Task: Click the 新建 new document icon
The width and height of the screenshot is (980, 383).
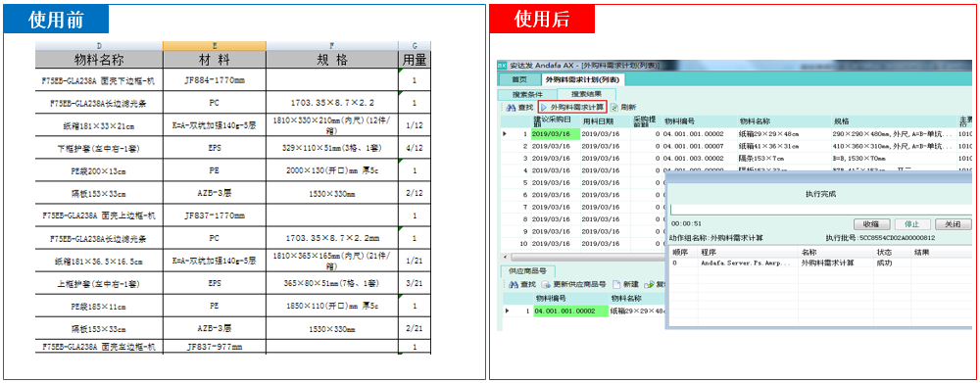Action: pos(615,284)
